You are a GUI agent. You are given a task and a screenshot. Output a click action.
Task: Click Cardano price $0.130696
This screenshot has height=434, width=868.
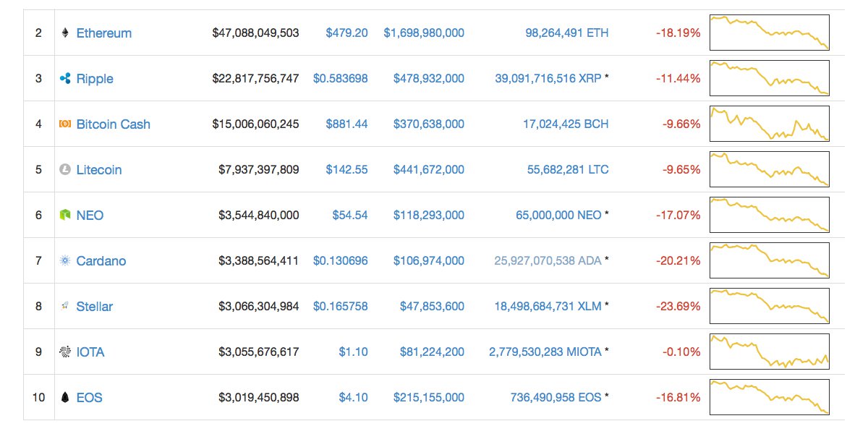(341, 260)
